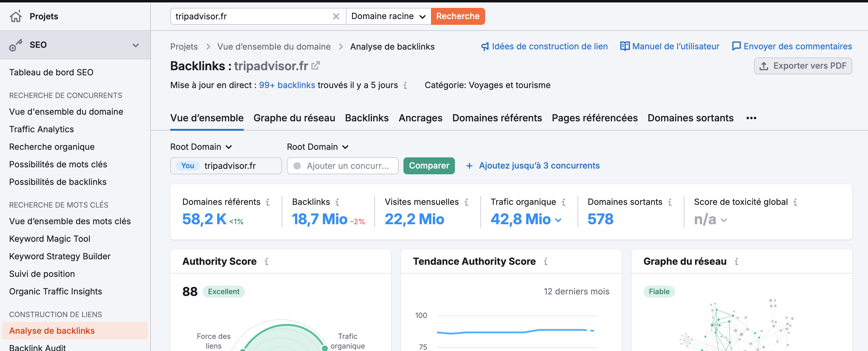Click info icon beside Domaines référents

point(267,202)
